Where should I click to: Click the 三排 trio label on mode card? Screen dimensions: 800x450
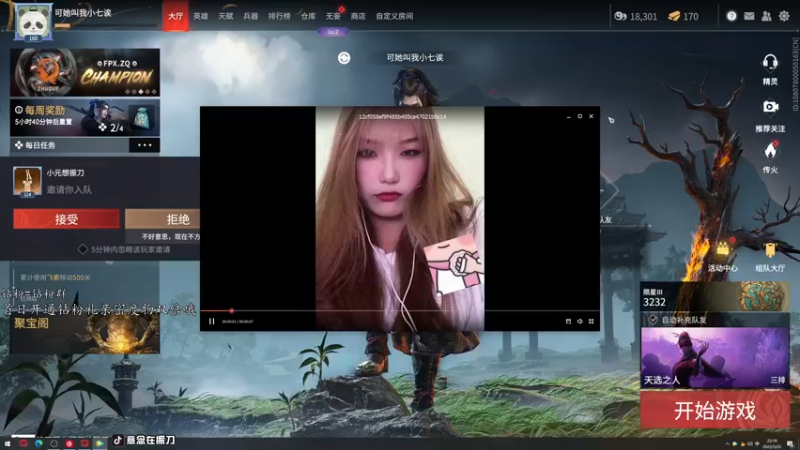coord(778,380)
